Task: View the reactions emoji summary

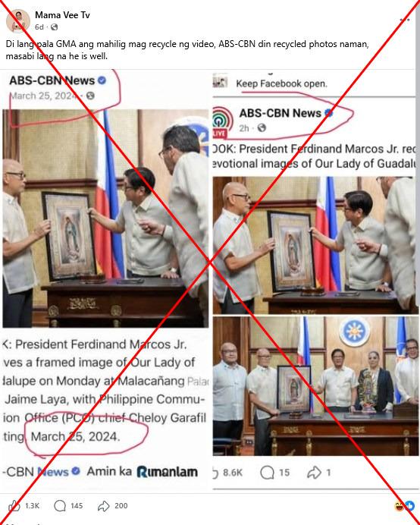Action: 404,506
